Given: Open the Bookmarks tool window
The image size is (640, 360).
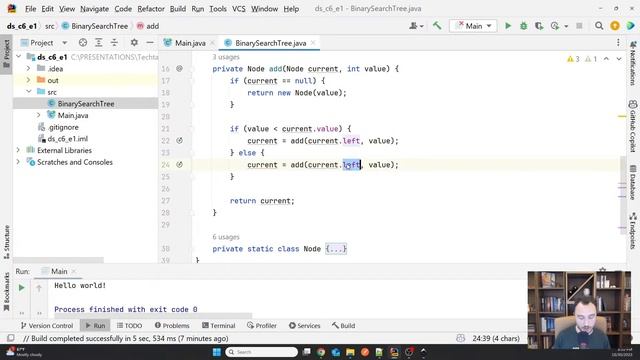Looking at the screenshot, I should tap(7, 292).
